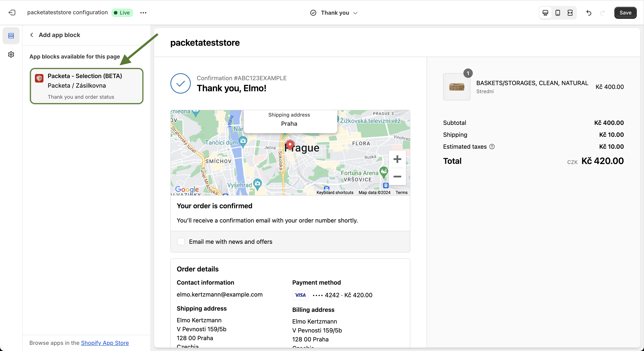The width and height of the screenshot is (644, 351).
Task: Click the Estimated taxes help icon
Action: pyautogui.click(x=492, y=147)
